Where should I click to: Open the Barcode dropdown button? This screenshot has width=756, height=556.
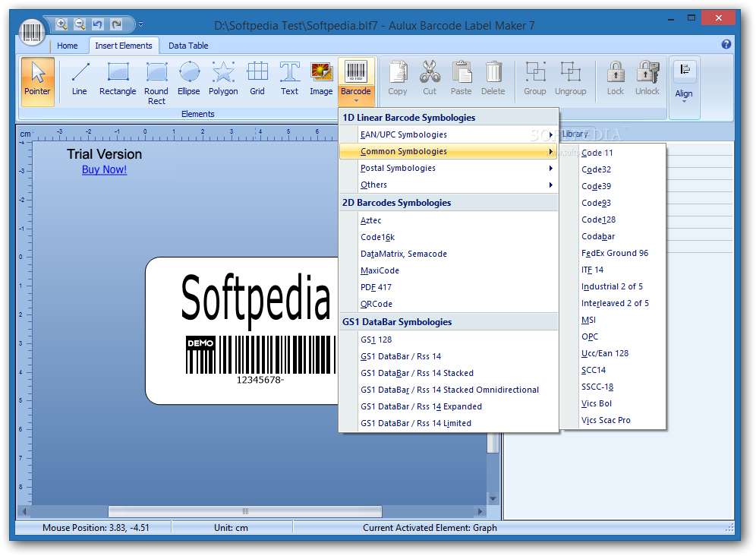(356, 81)
